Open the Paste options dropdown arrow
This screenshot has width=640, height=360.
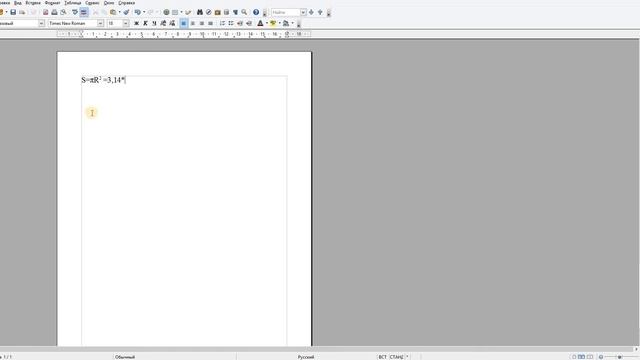[119, 12]
